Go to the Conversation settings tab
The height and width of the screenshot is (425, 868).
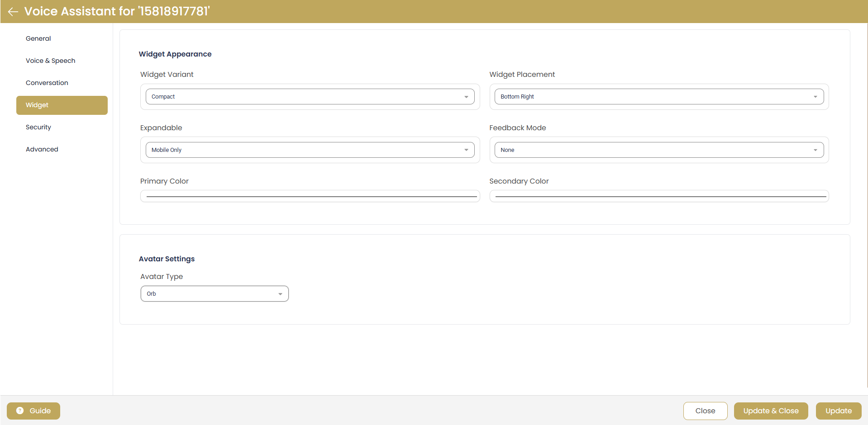tap(47, 83)
